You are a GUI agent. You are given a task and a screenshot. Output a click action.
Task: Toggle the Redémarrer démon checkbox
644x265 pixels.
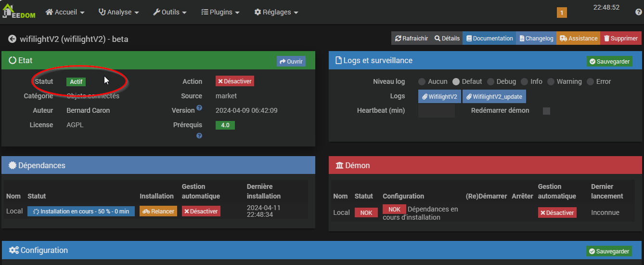(x=546, y=111)
